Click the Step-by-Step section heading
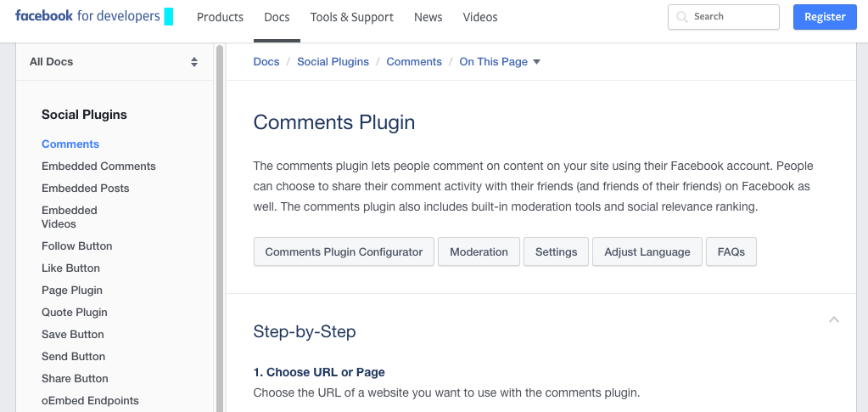 click(305, 331)
